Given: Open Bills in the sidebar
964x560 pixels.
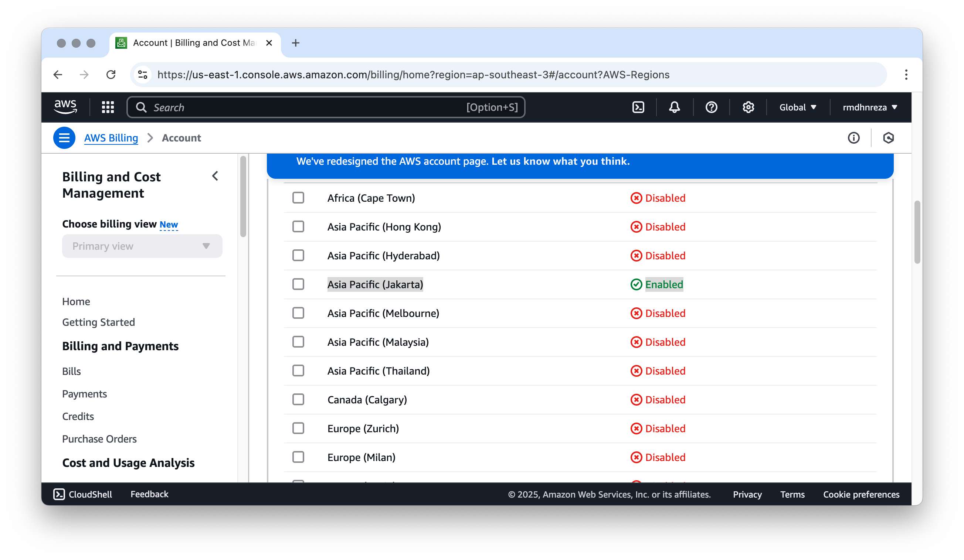Looking at the screenshot, I should [72, 372].
